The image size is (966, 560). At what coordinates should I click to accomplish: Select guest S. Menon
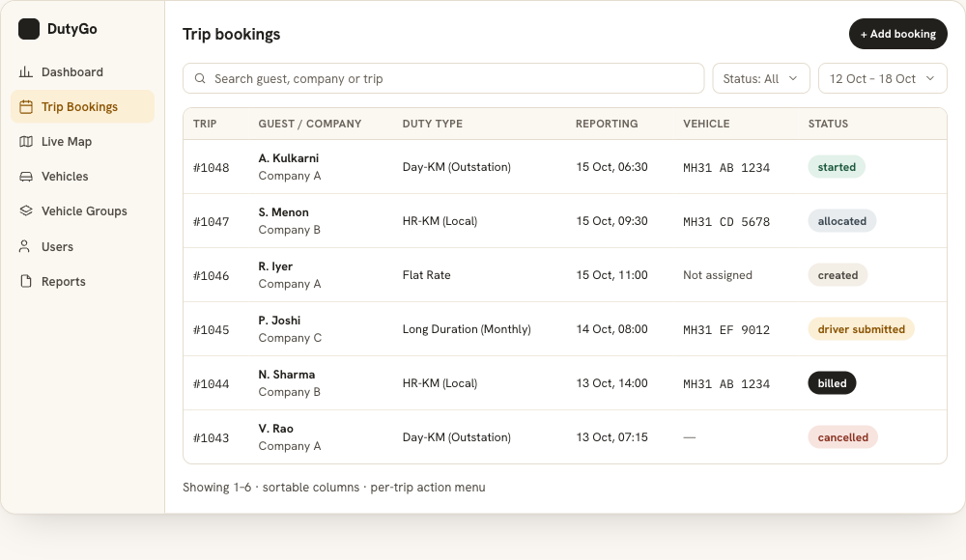click(x=283, y=212)
